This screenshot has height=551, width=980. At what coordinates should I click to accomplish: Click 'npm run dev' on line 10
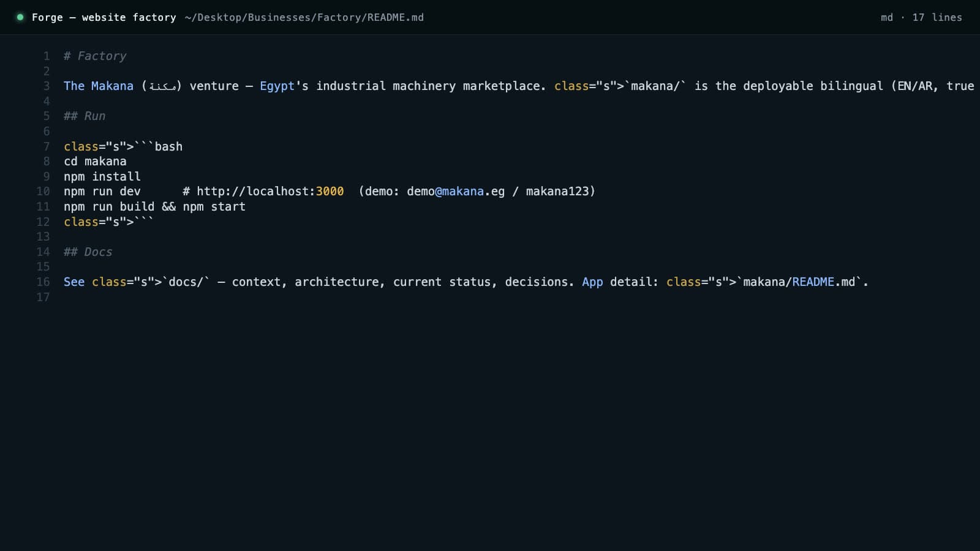(x=102, y=191)
